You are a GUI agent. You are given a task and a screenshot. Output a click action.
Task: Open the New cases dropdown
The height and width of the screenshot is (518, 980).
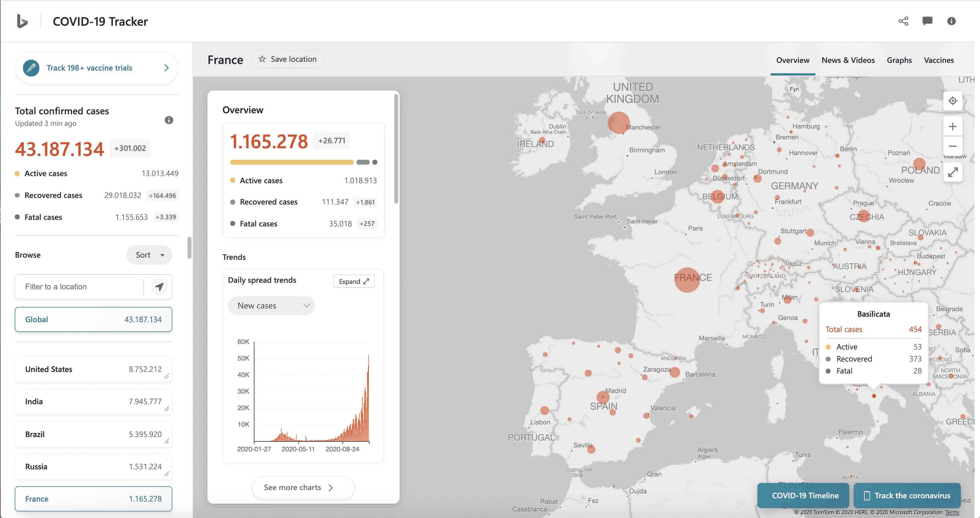(x=272, y=305)
